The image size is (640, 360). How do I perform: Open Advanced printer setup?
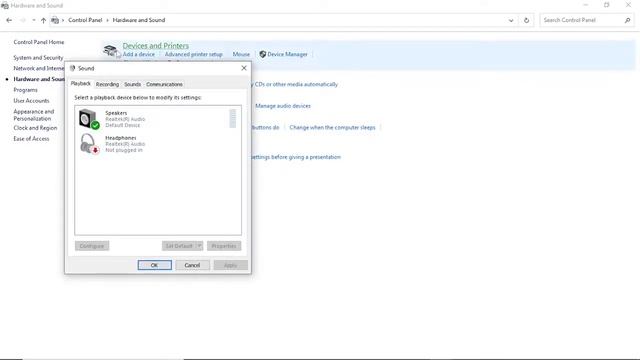point(193,54)
